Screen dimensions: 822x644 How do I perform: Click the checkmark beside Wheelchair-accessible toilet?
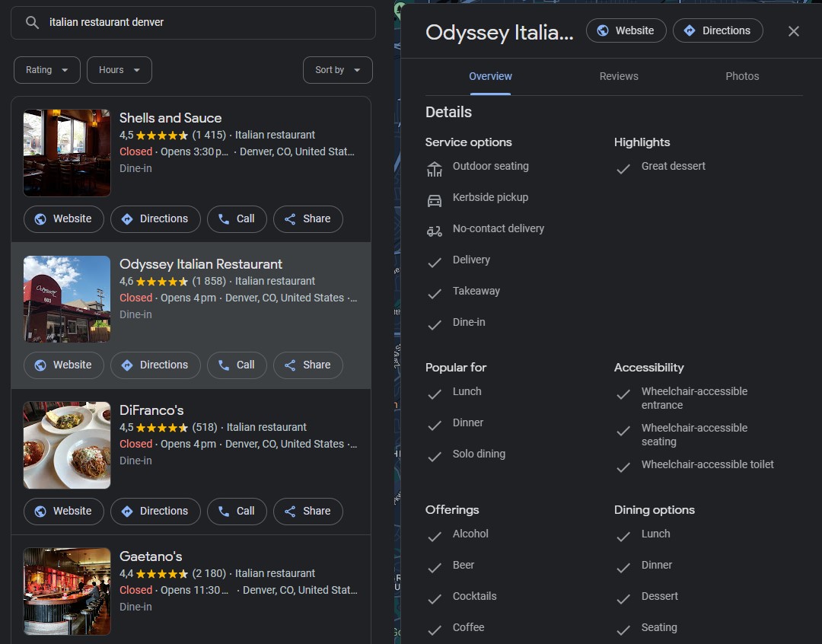(623, 467)
